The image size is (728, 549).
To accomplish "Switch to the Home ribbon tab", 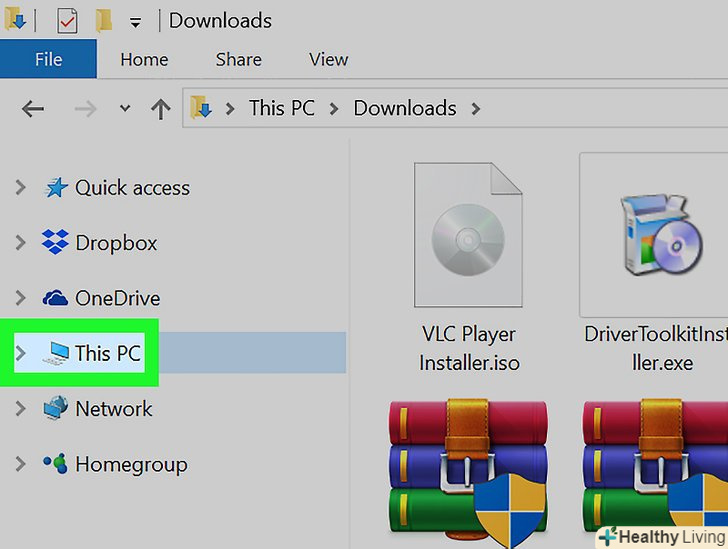I will [x=144, y=59].
